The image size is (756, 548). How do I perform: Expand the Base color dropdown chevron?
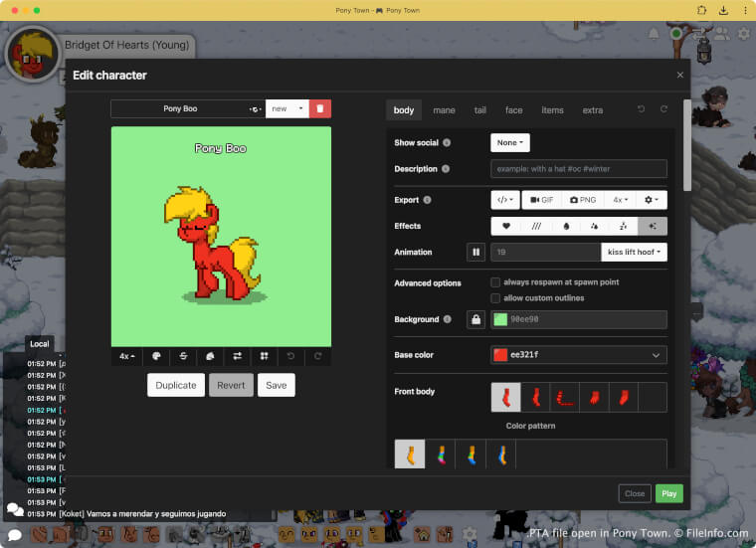(x=656, y=355)
